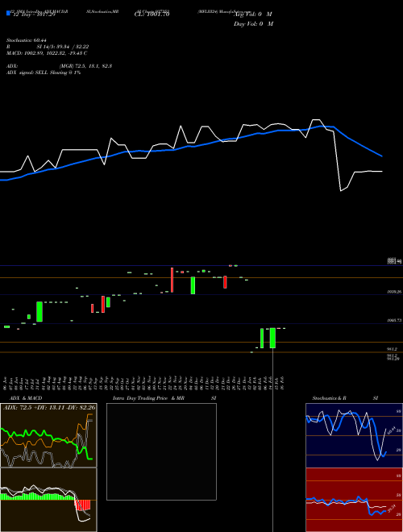The height and width of the screenshot is (532, 403).
Task: Click the tall red candle at the chart peak
Action: 172,280
